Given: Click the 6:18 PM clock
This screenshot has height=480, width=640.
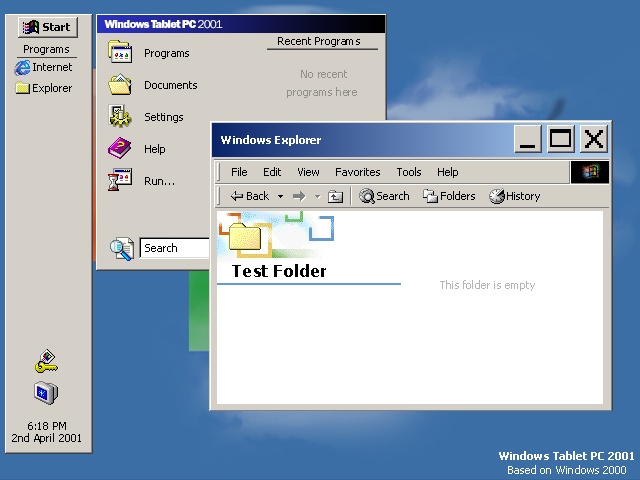Looking at the screenshot, I should click(x=47, y=426).
